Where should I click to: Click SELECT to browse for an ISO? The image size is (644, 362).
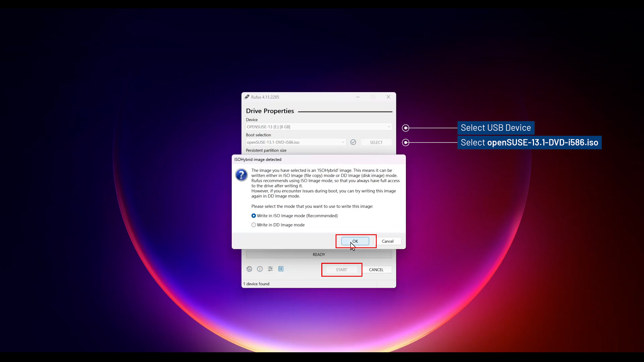(376, 142)
